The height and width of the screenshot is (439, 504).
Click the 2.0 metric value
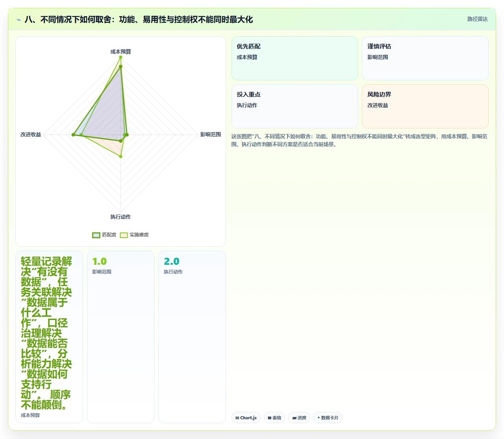[x=171, y=261]
